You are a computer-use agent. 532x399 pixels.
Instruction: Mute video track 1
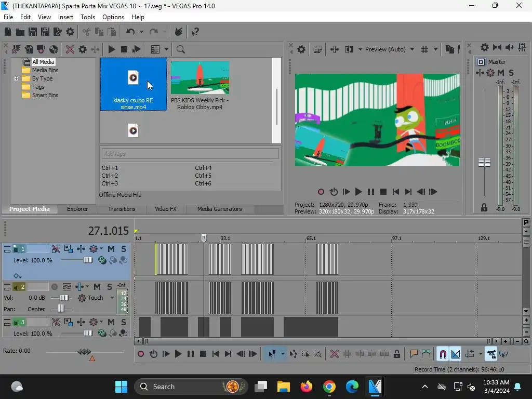[x=111, y=249]
